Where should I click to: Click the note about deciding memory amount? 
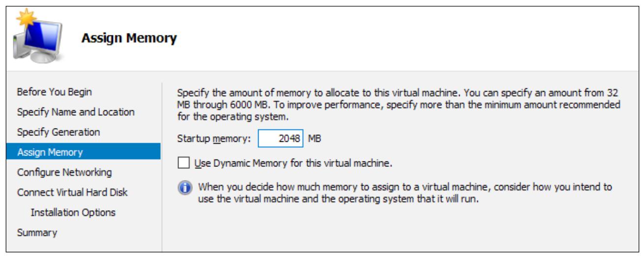[x=403, y=193]
